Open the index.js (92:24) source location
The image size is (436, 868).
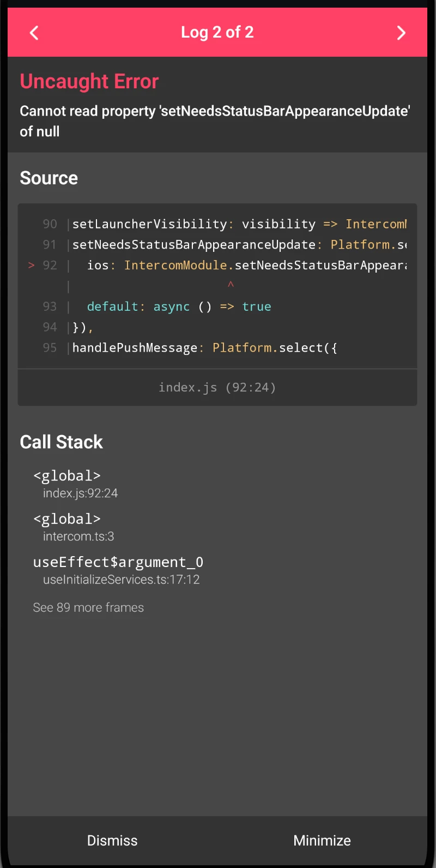(x=217, y=388)
